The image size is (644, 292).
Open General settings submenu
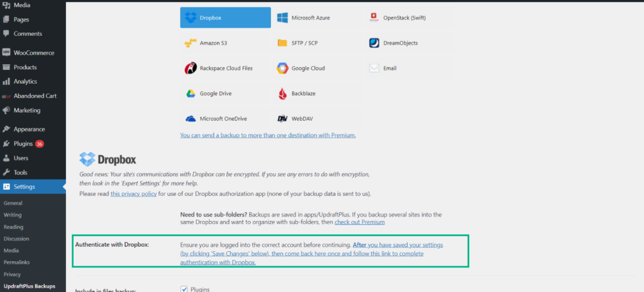[13, 203]
